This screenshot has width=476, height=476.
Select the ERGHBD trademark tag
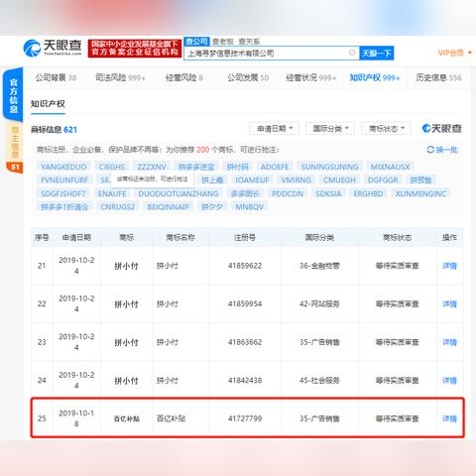click(x=368, y=193)
